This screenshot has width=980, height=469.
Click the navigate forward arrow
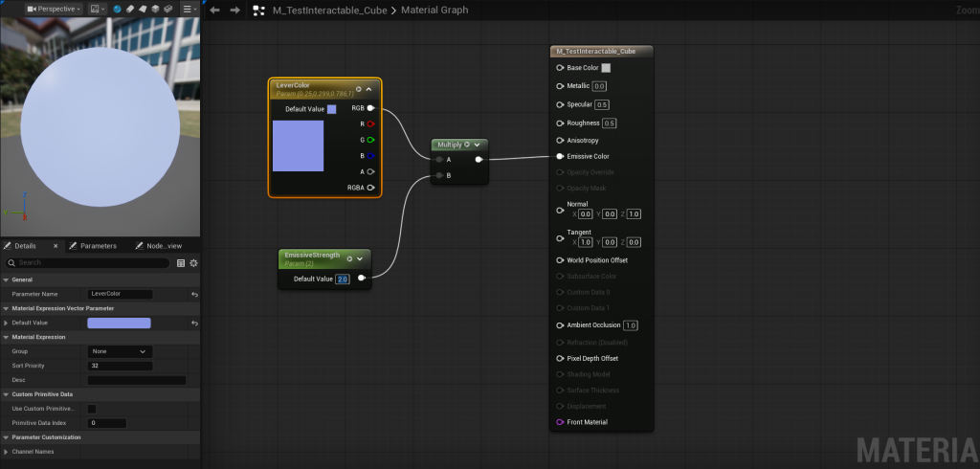pyautogui.click(x=234, y=11)
